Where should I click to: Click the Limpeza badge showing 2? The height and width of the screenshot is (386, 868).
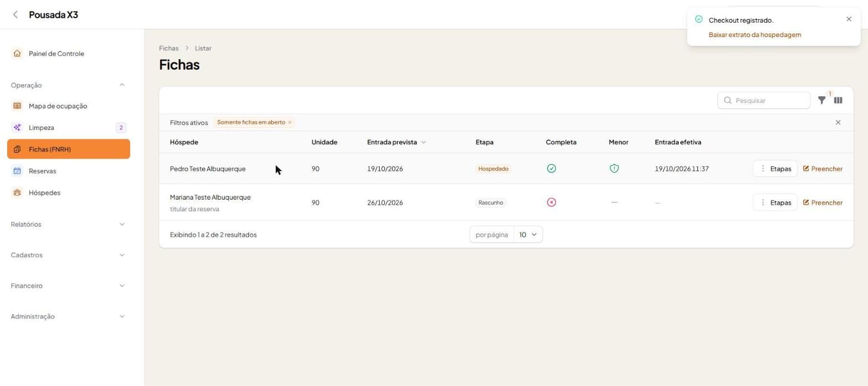(121, 128)
